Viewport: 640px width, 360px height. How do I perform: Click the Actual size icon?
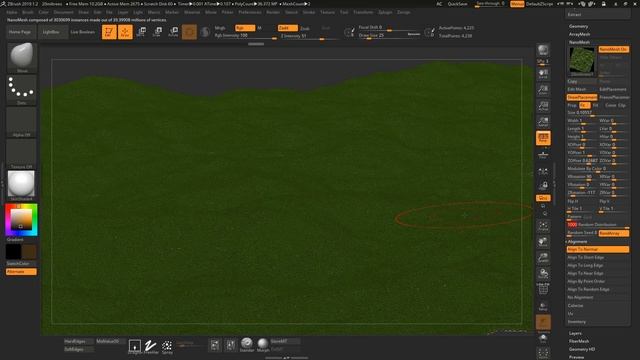coord(543,106)
